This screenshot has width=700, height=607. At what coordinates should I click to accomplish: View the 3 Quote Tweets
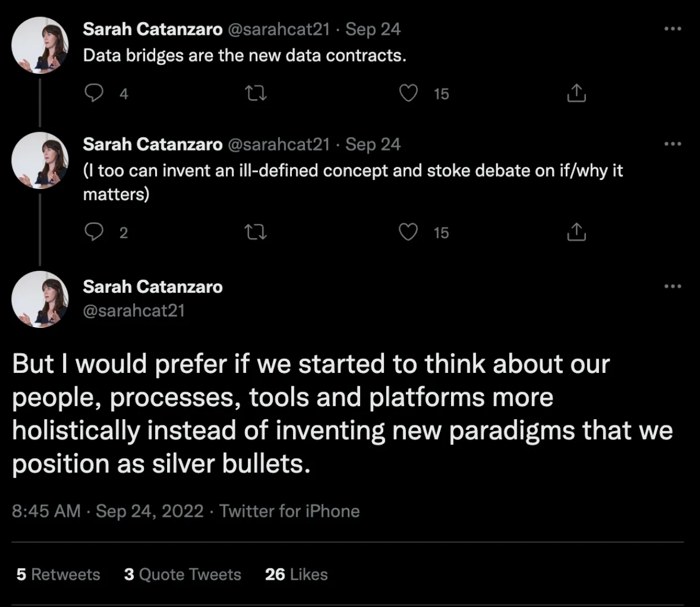(x=182, y=574)
